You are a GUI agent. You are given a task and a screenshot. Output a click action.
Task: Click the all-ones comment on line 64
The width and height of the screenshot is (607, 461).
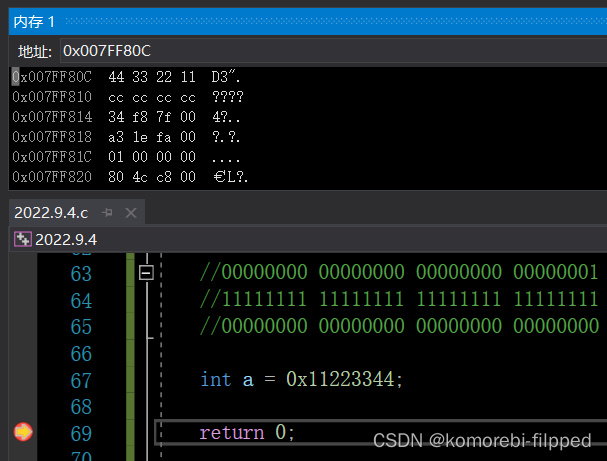(399, 299)
